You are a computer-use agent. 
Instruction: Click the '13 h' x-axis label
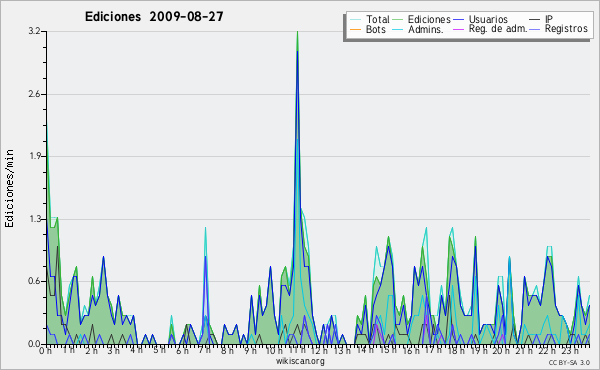click(x=341, y=350)
